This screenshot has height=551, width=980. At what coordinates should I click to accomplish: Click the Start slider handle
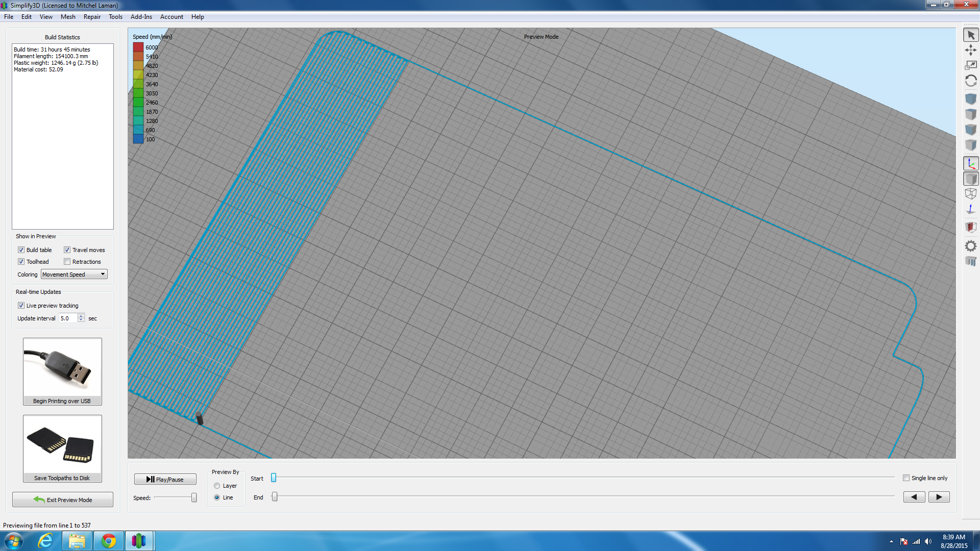point(274,478)
